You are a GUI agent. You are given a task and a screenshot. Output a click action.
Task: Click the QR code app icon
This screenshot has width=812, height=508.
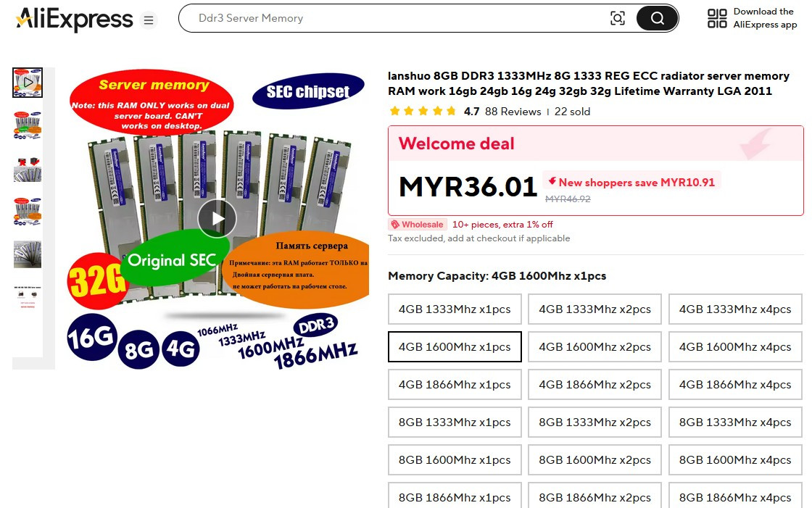pos(717,18)
